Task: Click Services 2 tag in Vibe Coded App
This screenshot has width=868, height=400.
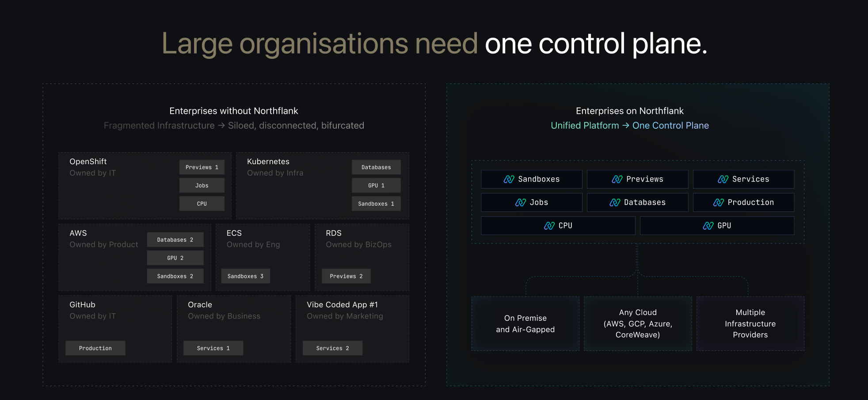Action: click(x=332, y=348)
